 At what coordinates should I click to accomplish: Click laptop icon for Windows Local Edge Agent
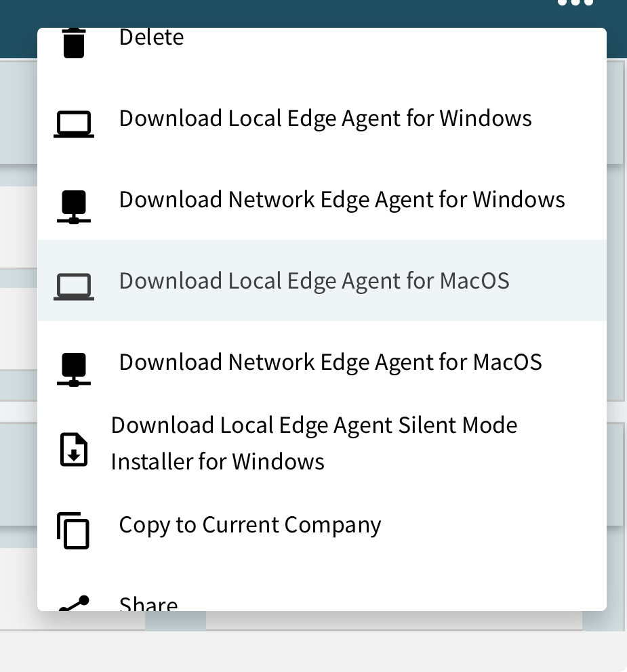74,125
